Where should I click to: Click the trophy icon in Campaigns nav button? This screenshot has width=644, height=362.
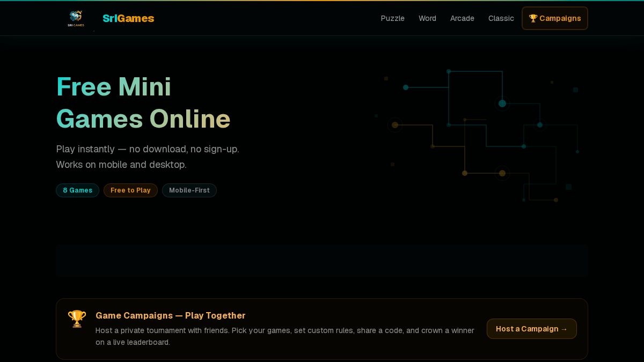click(x=533, y=18)
